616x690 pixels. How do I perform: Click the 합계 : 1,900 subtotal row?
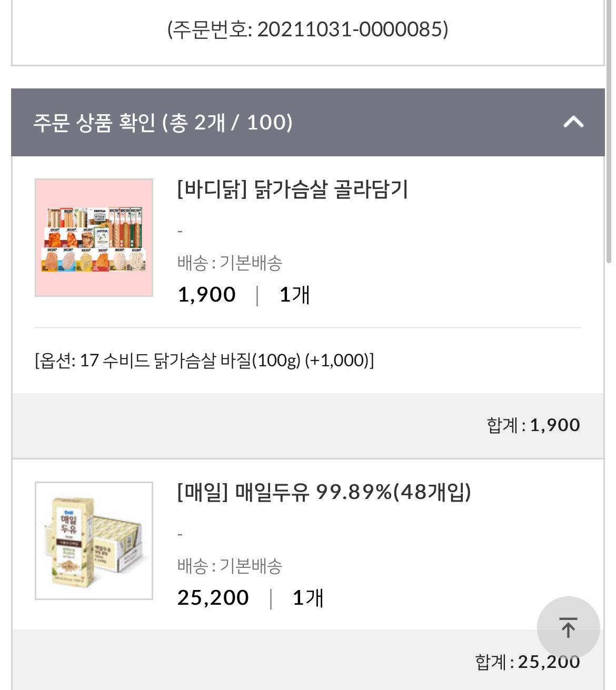click(x=308, y=425)
